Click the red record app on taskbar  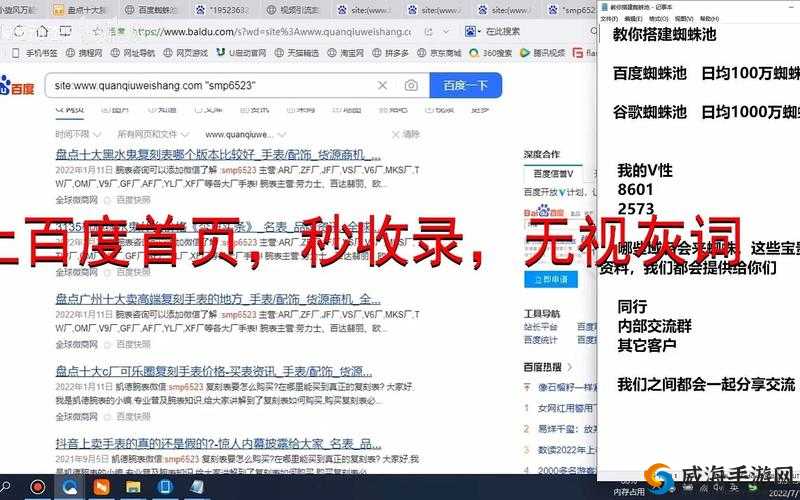point(38,487)
